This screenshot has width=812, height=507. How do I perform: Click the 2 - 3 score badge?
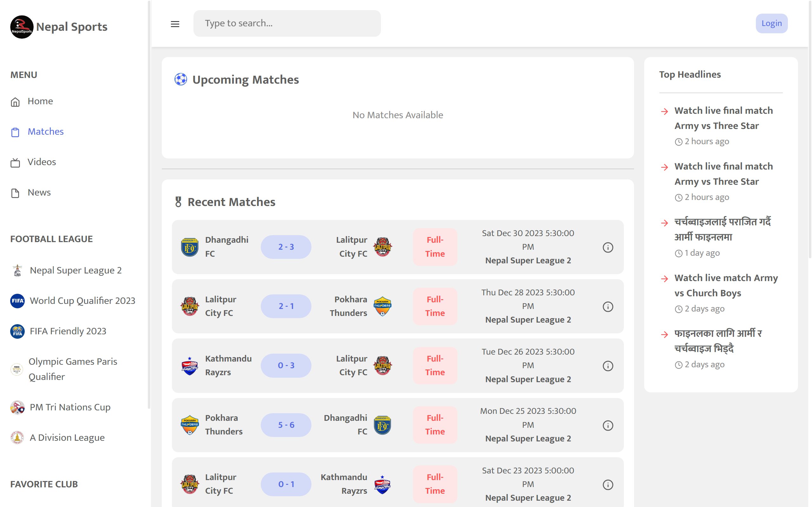click(286, 247)
